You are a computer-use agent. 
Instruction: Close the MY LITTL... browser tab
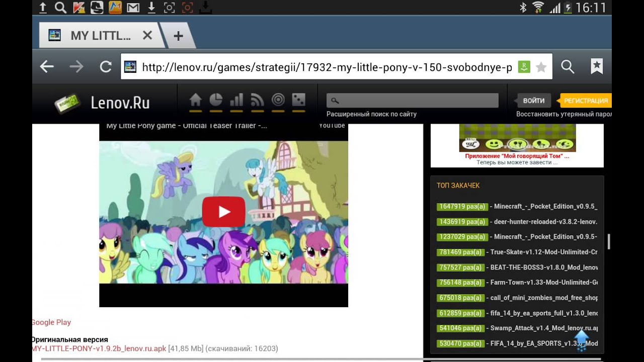click(147, 36)
